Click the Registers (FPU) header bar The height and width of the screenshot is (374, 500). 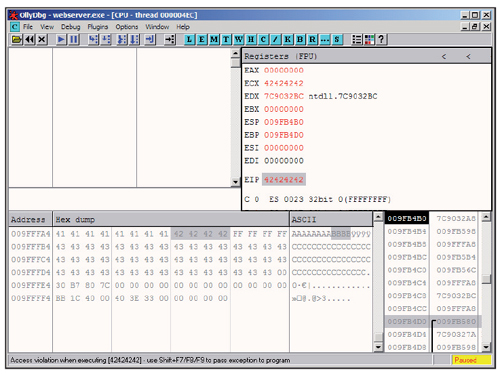(x=366, y=56)
